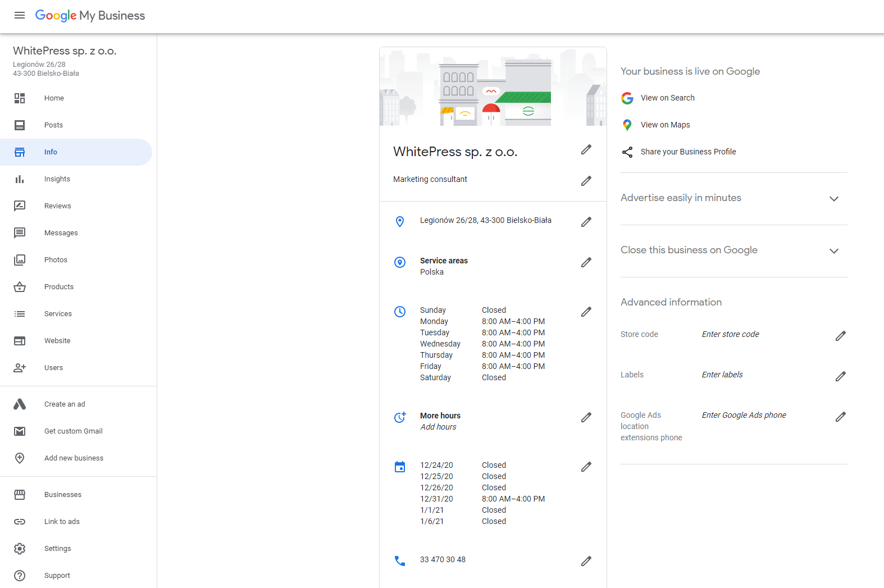Open the Home dashboard icon
Viewport: 884px width, 588px height.
click(20, 98)
